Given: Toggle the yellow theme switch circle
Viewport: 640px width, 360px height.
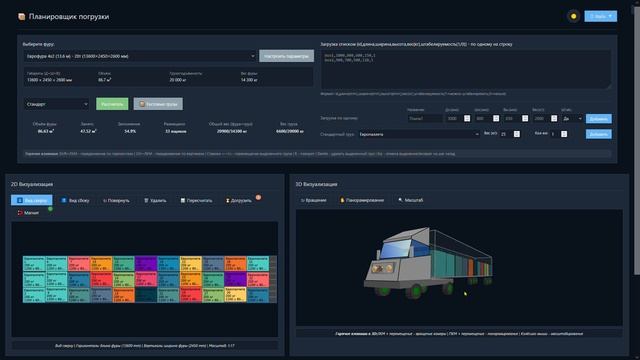Looking at the screenshot, I should point(573,16).
